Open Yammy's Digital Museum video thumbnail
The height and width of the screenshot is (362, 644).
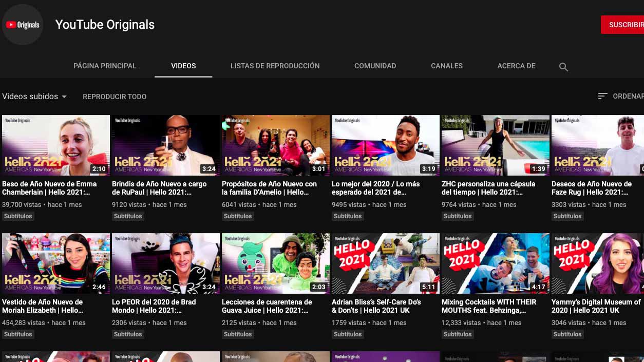pos(598,263)
